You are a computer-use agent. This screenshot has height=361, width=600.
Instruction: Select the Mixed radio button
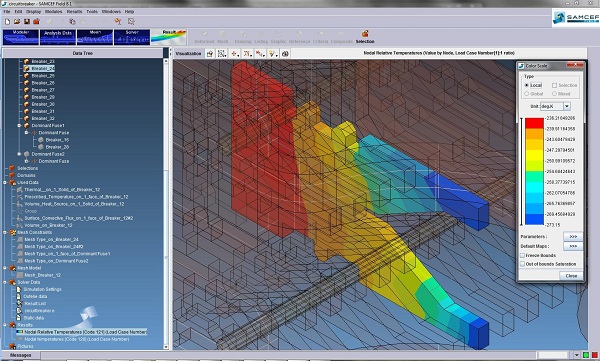coord(554,94)
